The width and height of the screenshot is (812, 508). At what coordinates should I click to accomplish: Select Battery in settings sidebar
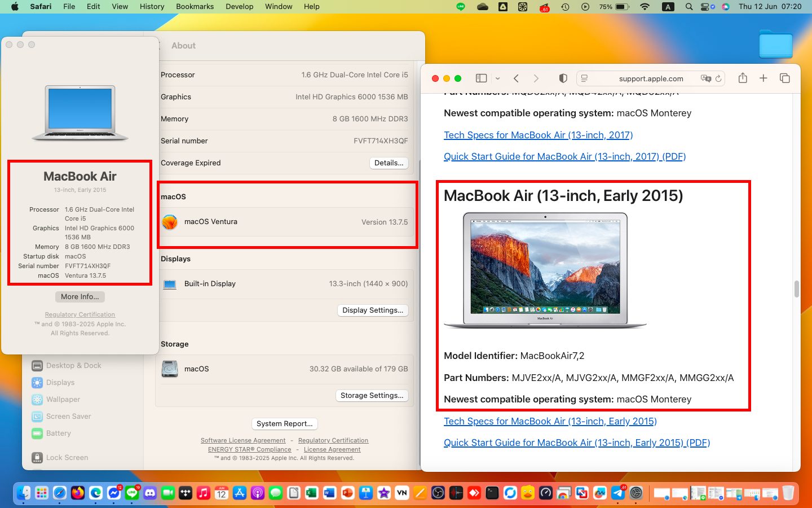(51, 433)
